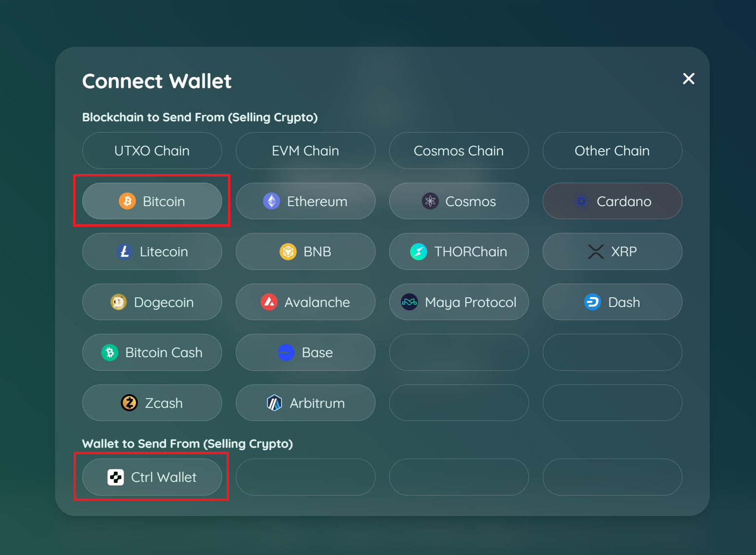Click the Ctrl Wallet logo icon

[115, 477]
